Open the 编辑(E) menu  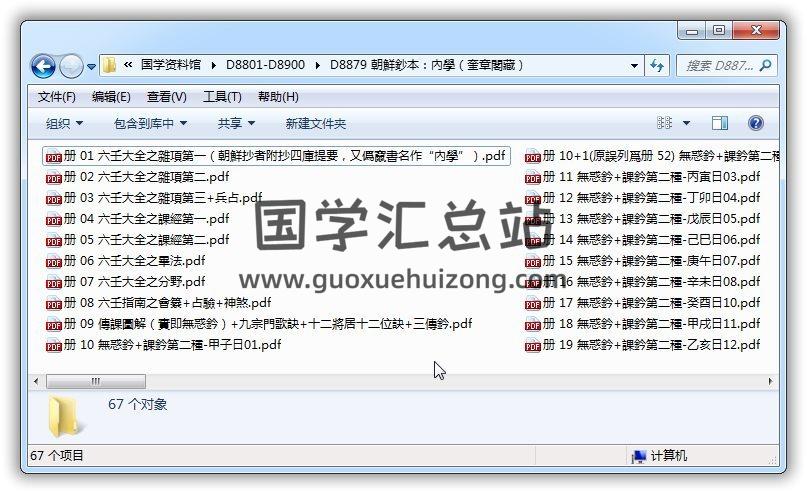(111, 97)
